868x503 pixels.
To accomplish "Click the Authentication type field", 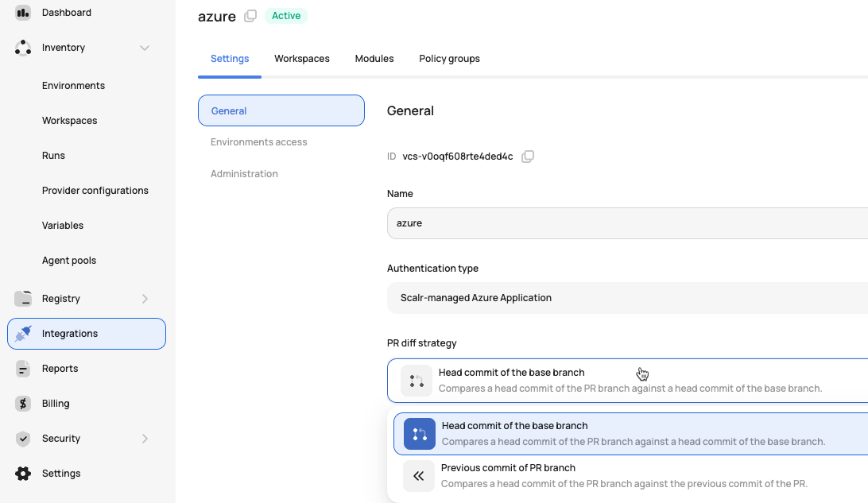I will (628, 298).
